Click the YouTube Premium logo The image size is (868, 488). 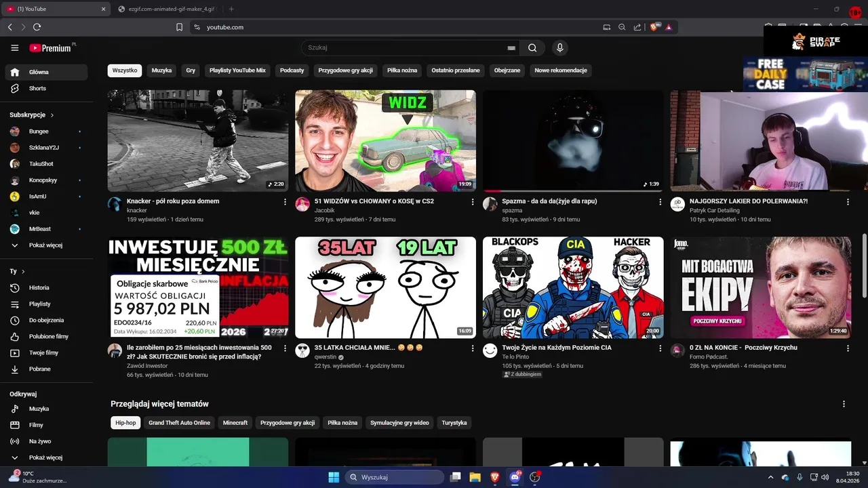click(x=50, y=48)
